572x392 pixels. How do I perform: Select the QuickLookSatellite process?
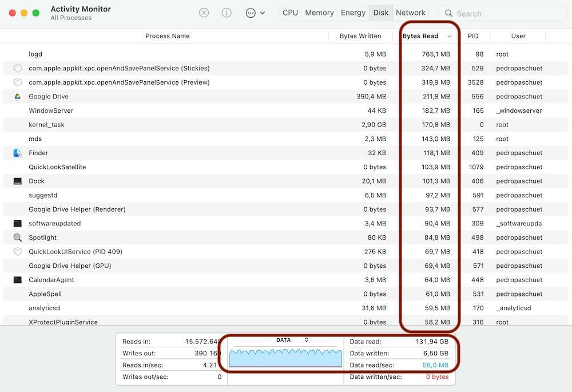click(285, 167)
